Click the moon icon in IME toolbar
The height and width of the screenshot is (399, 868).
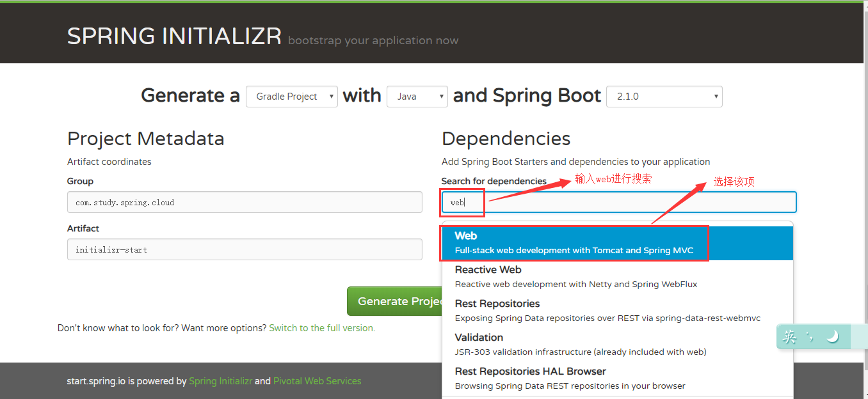(x=833, y=336)
